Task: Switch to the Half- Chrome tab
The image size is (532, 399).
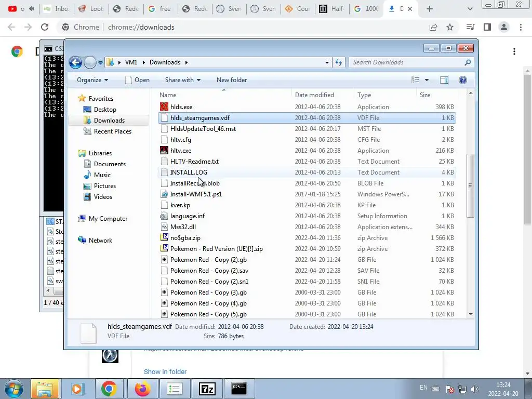Action: pyautogui.click(x=331, y=9)
